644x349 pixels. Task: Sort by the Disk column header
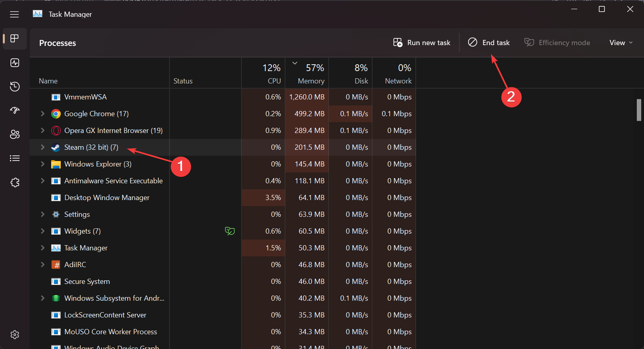coord(351,74)
